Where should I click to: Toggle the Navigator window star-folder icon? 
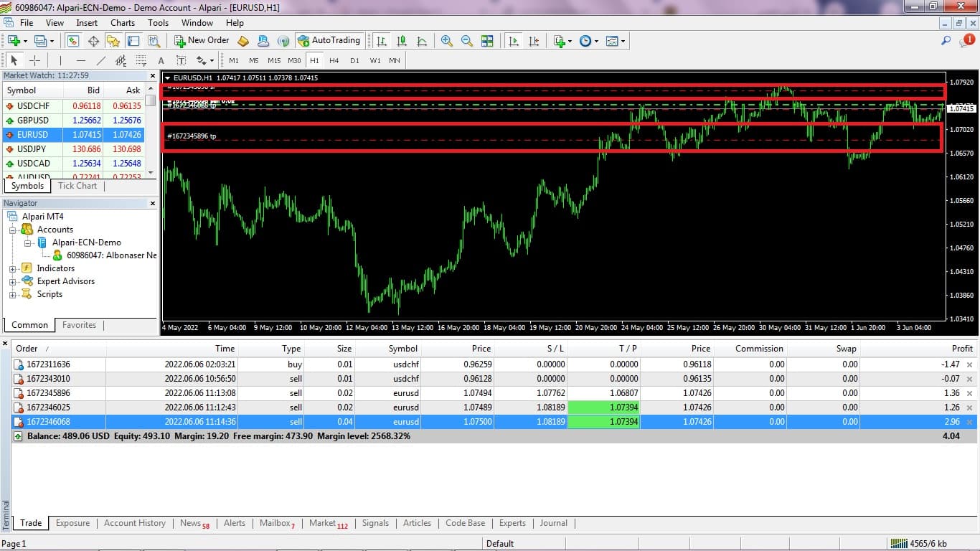point(113,41)
